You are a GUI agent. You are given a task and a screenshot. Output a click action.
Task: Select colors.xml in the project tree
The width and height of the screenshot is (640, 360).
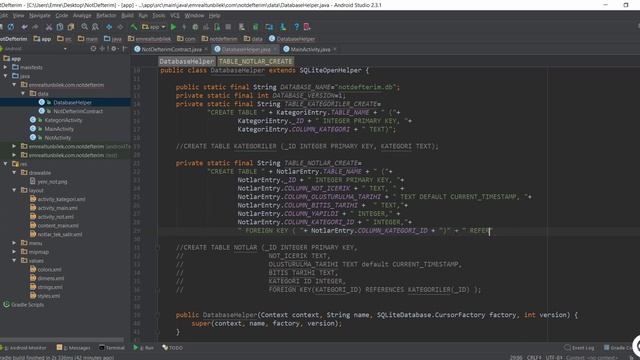pos(49,270)
